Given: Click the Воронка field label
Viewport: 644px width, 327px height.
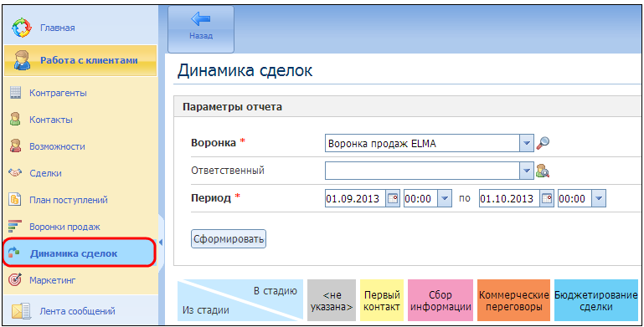Looking at the screenshot, I should coord(214,143).
